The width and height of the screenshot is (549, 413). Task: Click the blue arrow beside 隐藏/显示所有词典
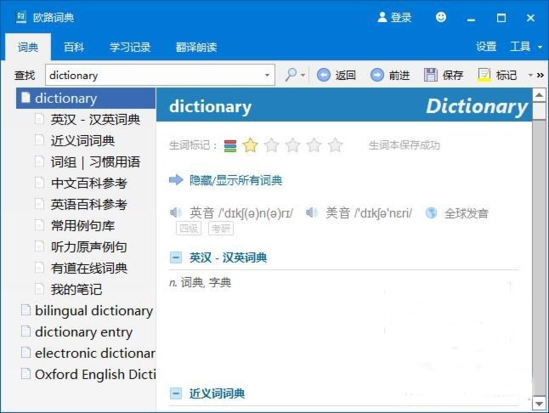pyautogui.click(x=176, y=180)
